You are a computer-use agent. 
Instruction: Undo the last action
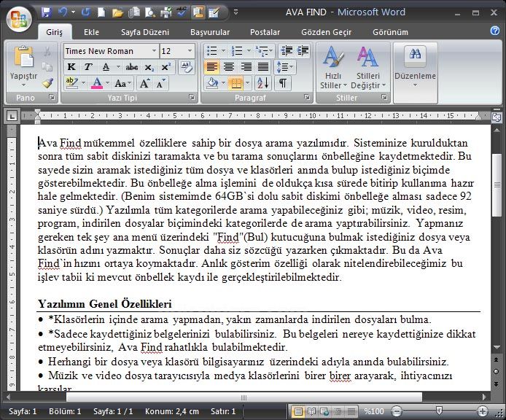63,12
